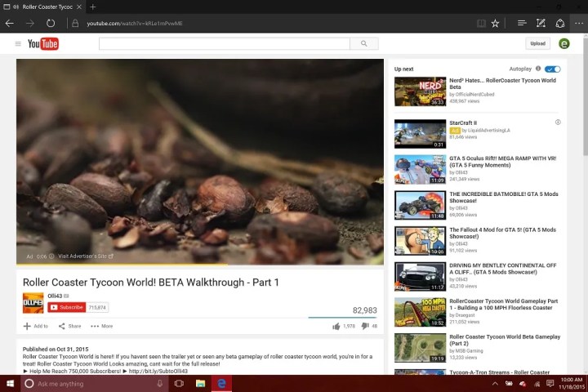Open Reading view book icon
588x392 pixels.
pos(481,23)
